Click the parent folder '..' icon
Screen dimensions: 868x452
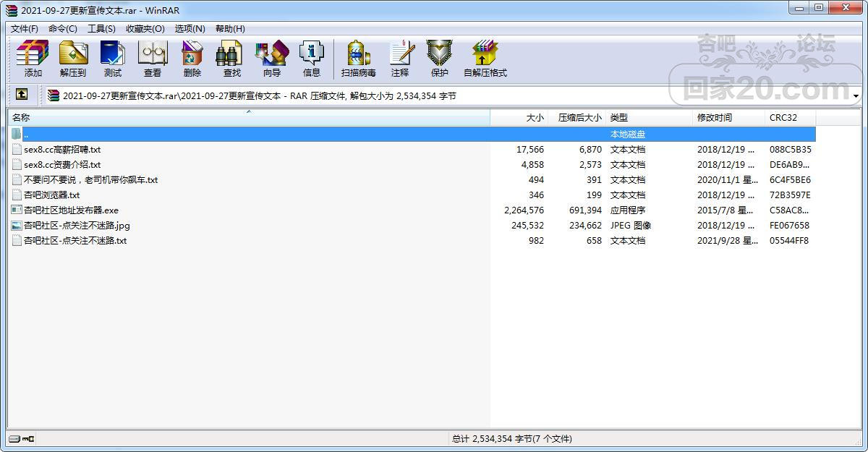click(17, 134)
